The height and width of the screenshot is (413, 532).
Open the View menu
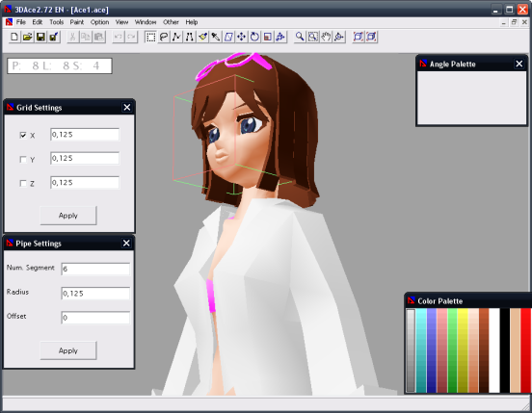121,22
